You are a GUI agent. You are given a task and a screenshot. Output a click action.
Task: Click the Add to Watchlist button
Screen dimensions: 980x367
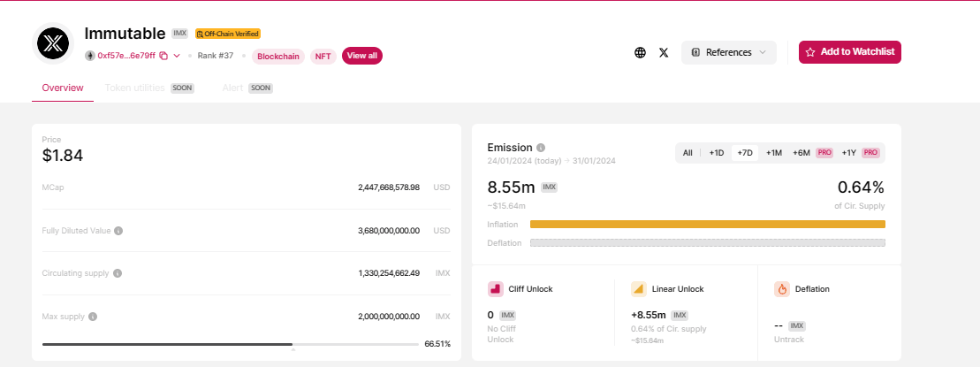click(x=849, y=52)
